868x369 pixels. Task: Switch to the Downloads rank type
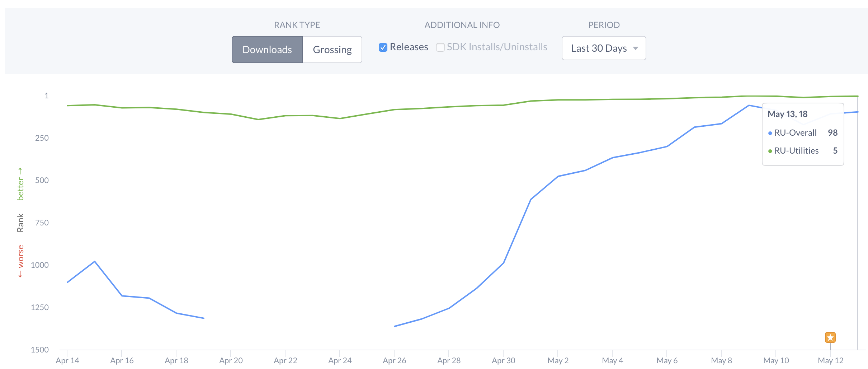click(267, 50)
